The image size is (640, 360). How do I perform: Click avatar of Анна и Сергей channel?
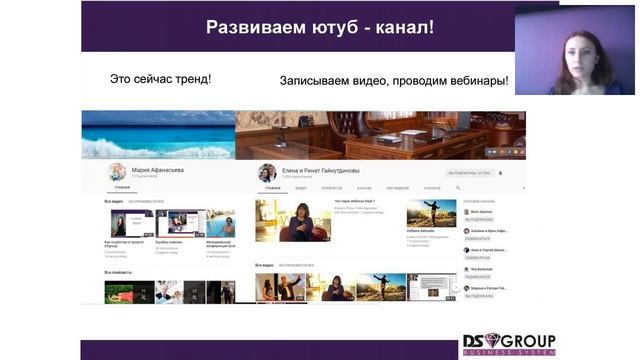click(466, 250)
